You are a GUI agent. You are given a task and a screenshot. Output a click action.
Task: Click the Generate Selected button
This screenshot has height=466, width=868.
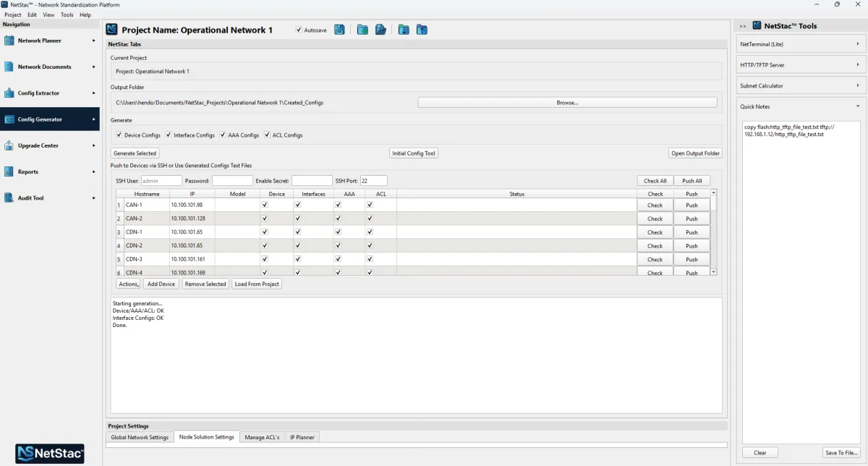135,153
